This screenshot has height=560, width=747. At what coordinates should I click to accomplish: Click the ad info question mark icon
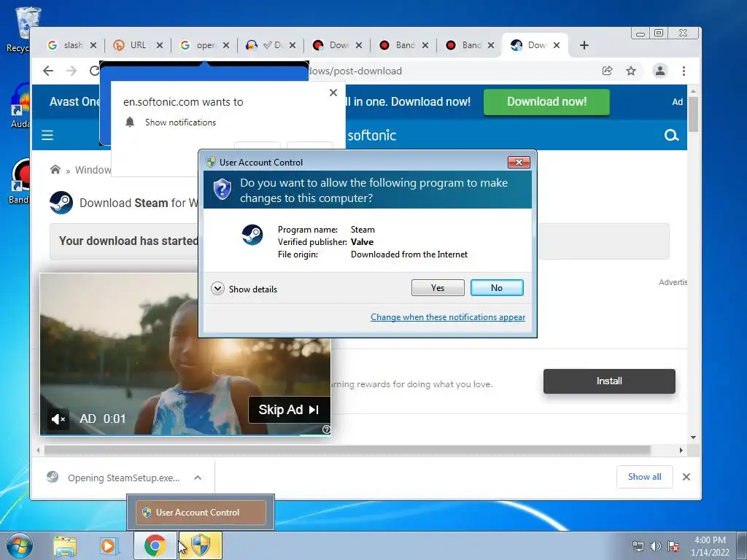pyautogui.click(x=326, y=429)
